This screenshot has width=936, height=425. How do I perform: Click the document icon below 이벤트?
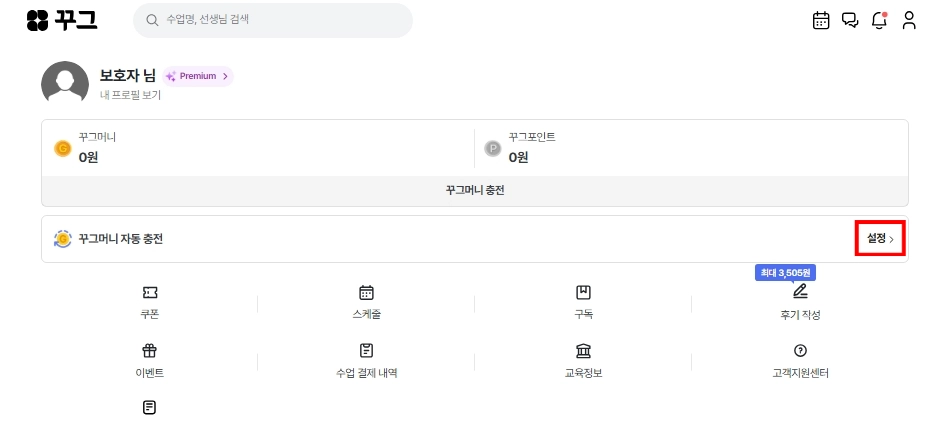pos(150,408)
